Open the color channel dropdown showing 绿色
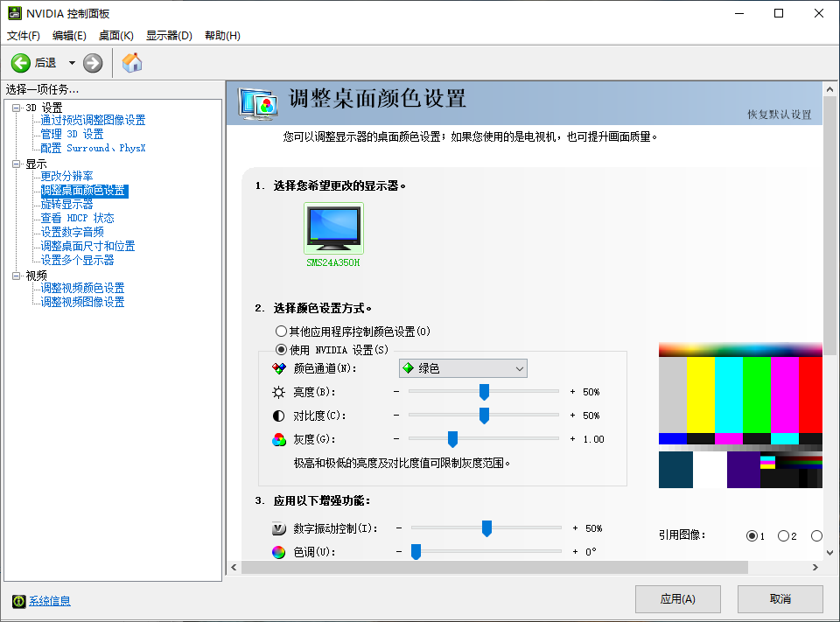Screen dimensions: 840x622 463,369
